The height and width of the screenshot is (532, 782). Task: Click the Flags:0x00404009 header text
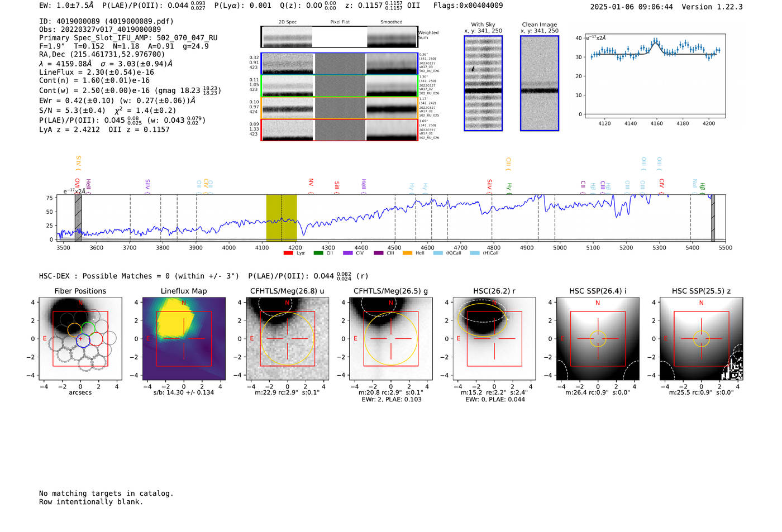468,6
